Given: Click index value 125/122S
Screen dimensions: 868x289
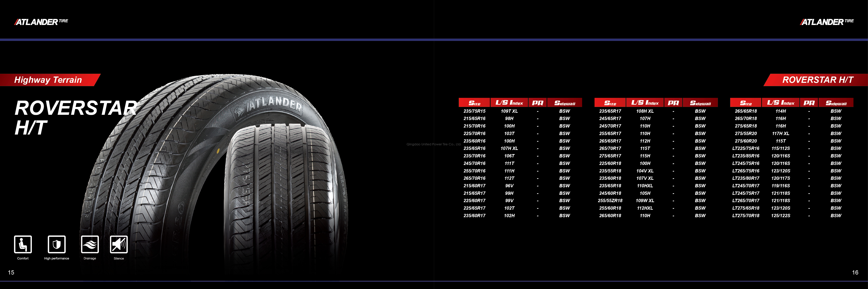Looking at the screenshot, I should 781,216.
